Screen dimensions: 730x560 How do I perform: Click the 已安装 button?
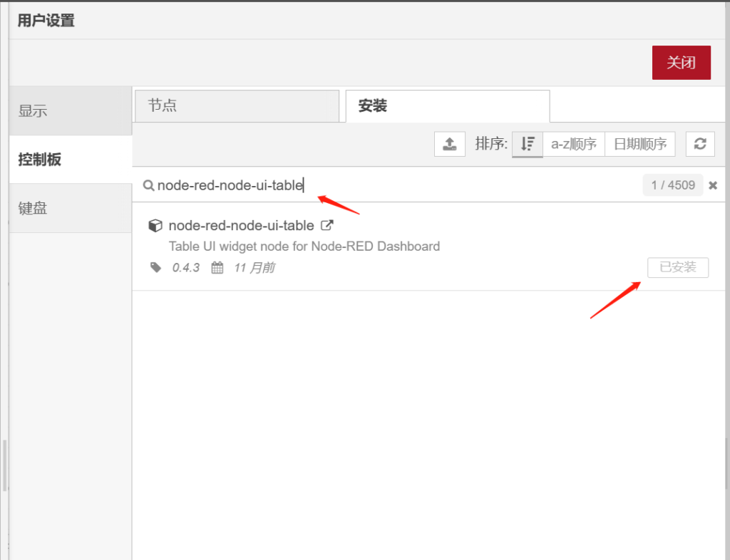[677, 268]
